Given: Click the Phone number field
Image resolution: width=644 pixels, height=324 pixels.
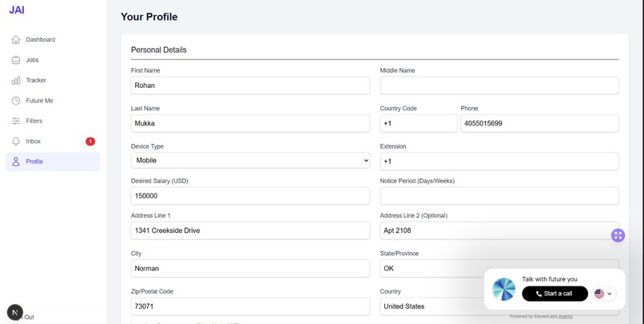Looking at the screenshot, I should [x=539, y=123].
